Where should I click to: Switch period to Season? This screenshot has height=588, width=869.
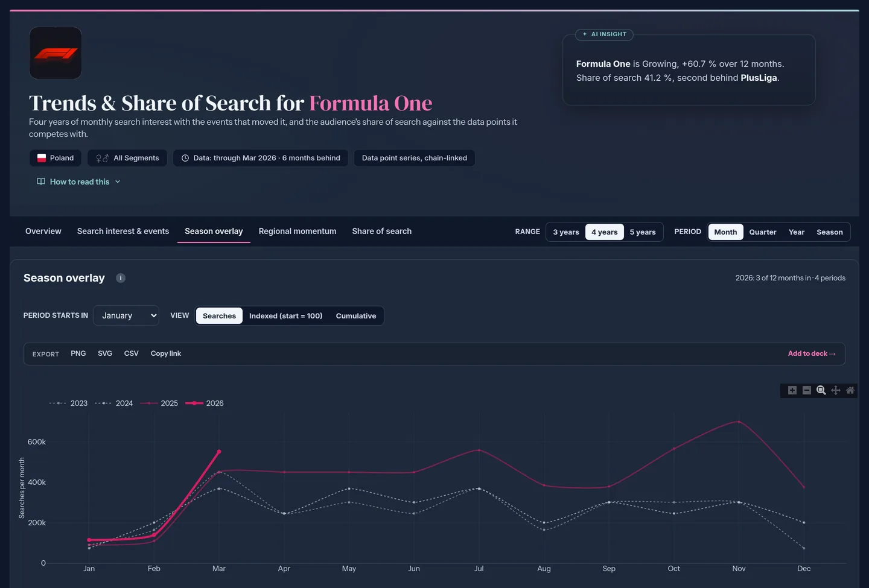830,232
